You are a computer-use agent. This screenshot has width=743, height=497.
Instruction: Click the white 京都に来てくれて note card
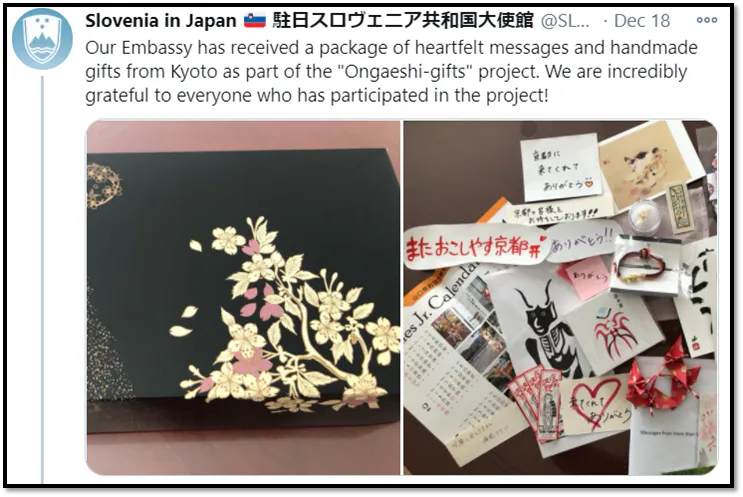tap(561, 167)
